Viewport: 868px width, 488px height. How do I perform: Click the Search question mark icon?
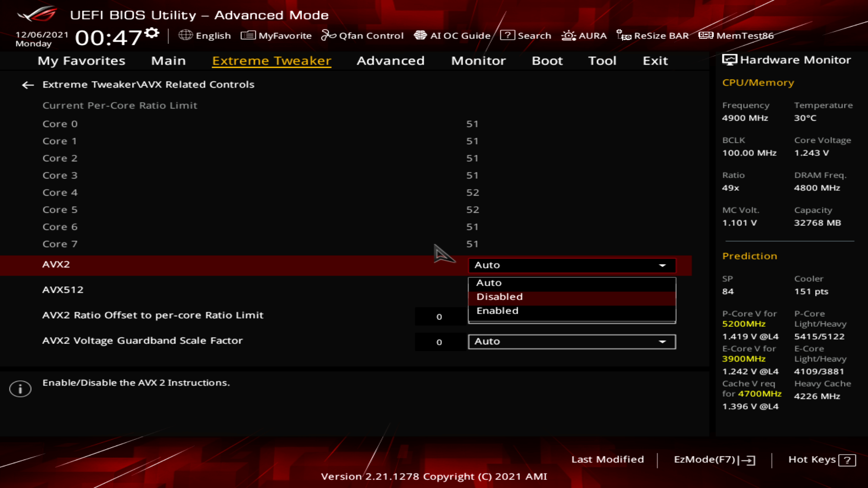[507, 35]
